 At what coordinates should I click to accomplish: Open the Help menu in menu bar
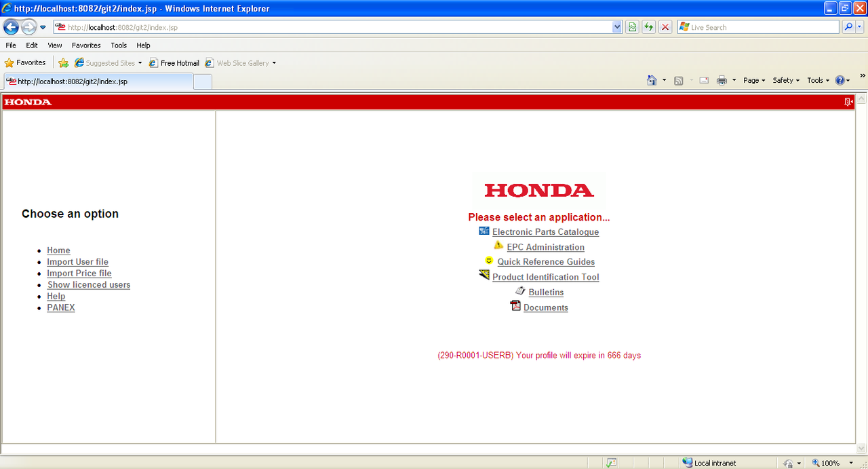143,45
